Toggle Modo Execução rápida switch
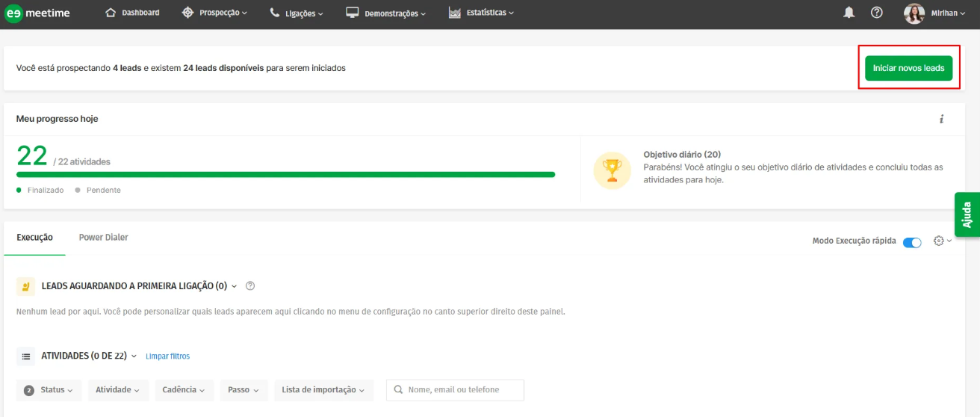The height and width of the screenshot is (417, 980). [912, 242]
